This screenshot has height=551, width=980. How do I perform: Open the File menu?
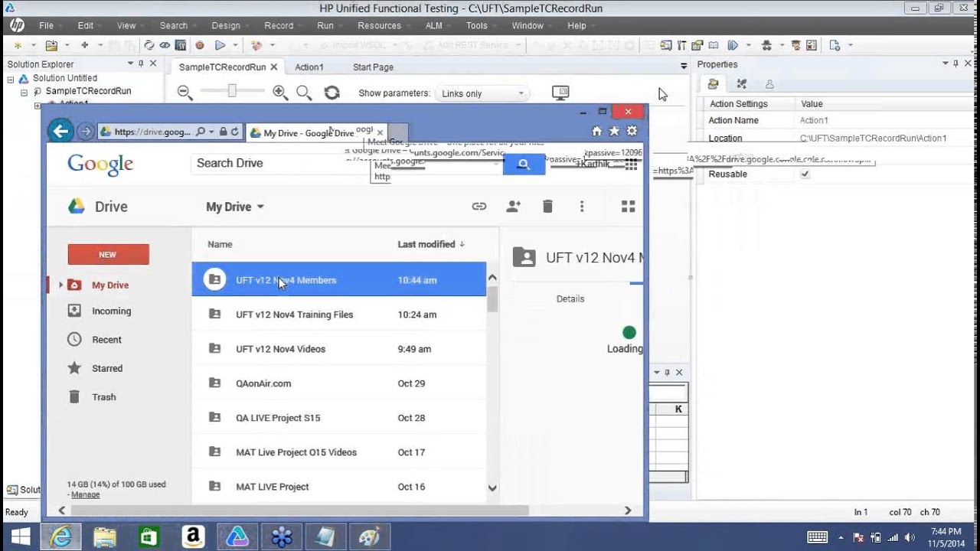tap(46, 25)
